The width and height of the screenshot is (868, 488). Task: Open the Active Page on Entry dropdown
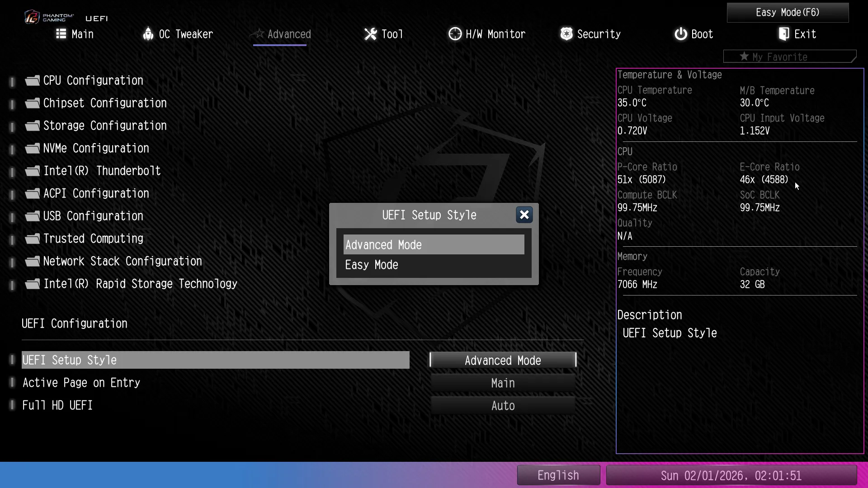[x=503, y=383]
